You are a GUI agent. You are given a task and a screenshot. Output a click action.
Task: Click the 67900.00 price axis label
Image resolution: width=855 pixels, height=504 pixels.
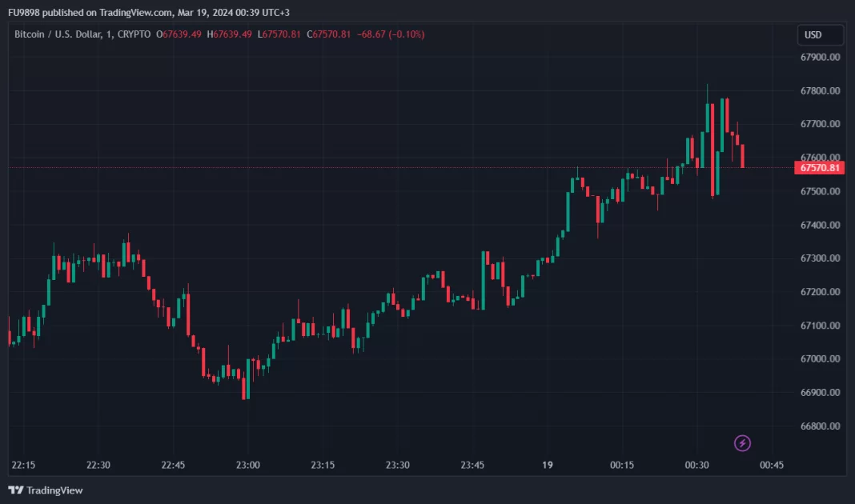click(x=820, y=58)
